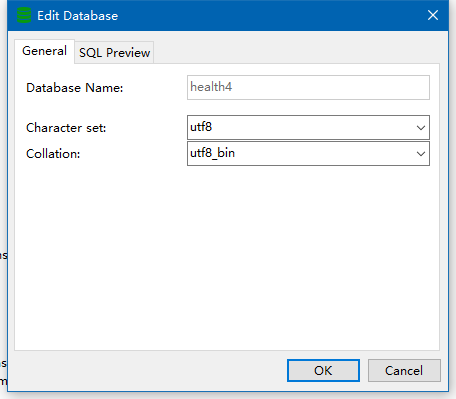Click the green database icon in title bar
Viewport: 456px width, 399px height.
coord(24,16)
